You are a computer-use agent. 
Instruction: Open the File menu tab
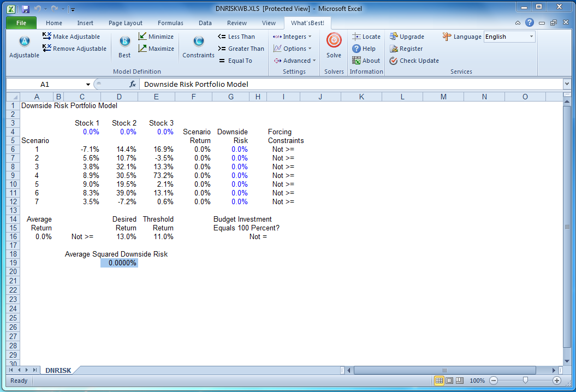click(21, 23)
